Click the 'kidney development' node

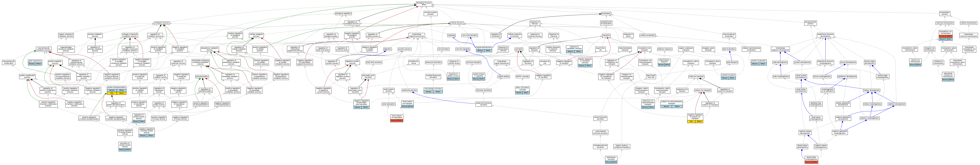pyautogui.click(x=872, y=91)
